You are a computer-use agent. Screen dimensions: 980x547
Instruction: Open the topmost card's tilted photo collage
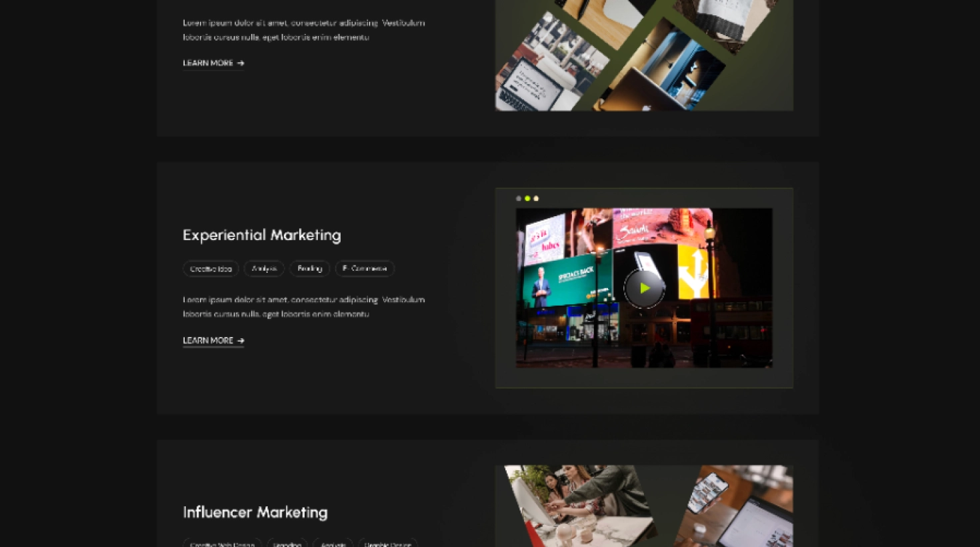pos(644,55)
